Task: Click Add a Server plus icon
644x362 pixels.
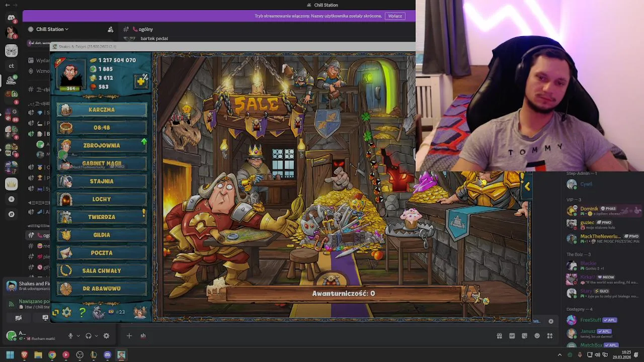Action: (x=11, y=199)
